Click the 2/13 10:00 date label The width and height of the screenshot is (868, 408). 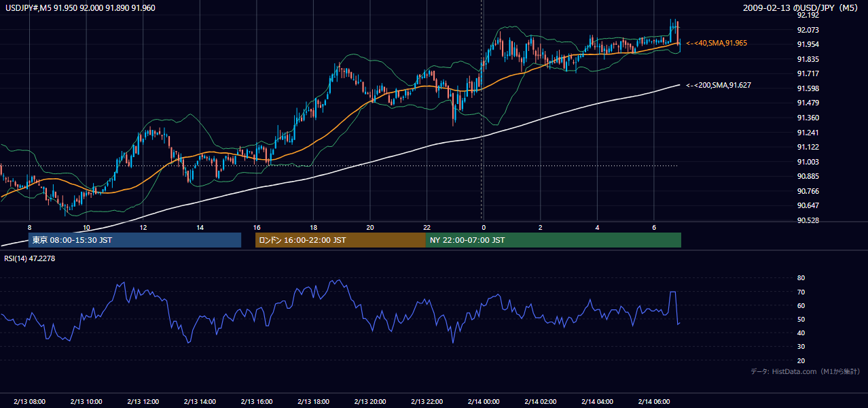86,402
